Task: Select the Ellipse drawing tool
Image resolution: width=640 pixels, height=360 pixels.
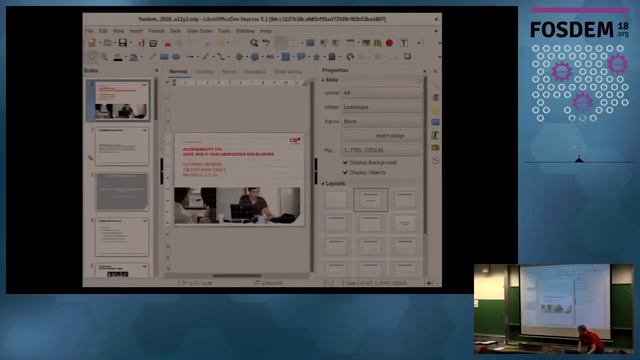Action: coord(176,57)
